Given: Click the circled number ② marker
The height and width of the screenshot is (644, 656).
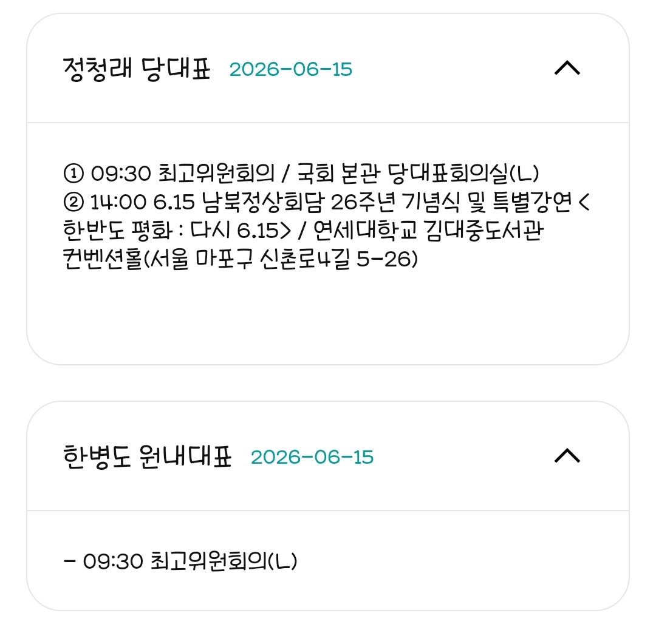Looking at the screenshot, I should [73, 202].
